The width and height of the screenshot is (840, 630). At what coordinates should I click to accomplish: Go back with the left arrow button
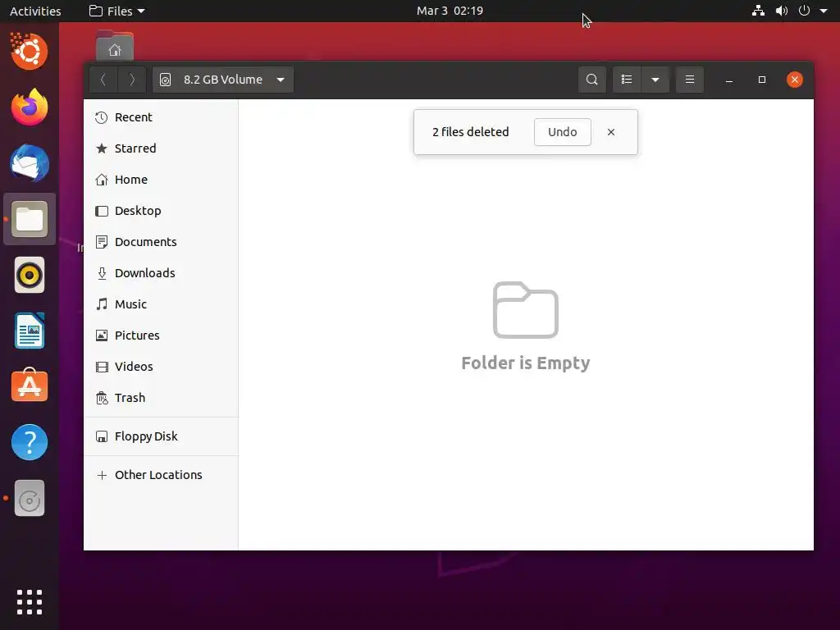pos(103,80)
